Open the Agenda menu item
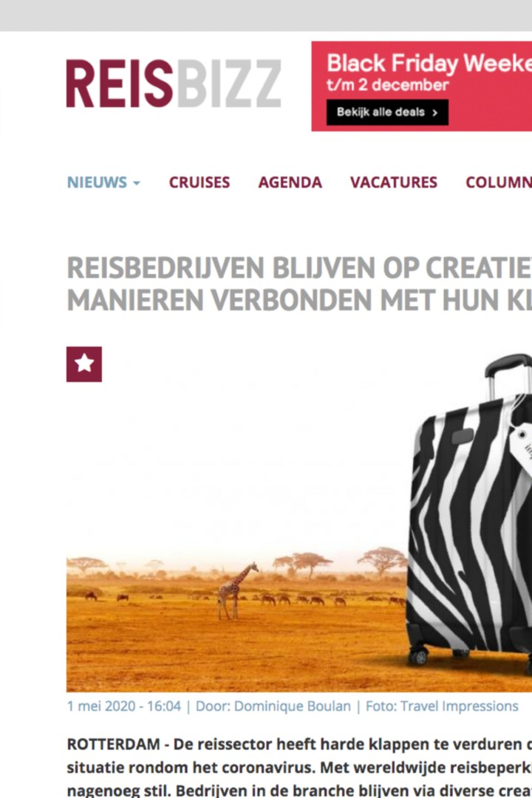This screenshot has width=532, height=798. tap(290, 183)
